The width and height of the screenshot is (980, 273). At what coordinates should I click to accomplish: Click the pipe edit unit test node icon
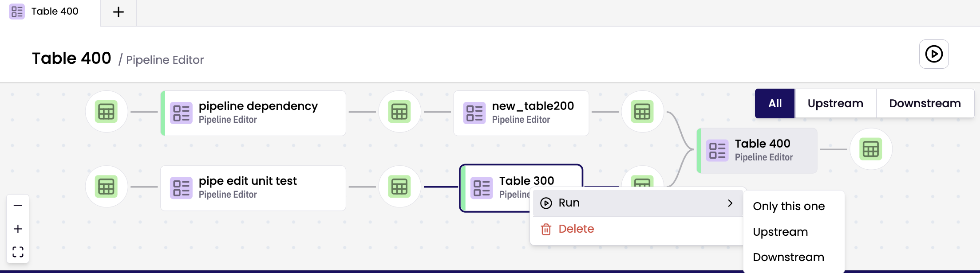181,188
